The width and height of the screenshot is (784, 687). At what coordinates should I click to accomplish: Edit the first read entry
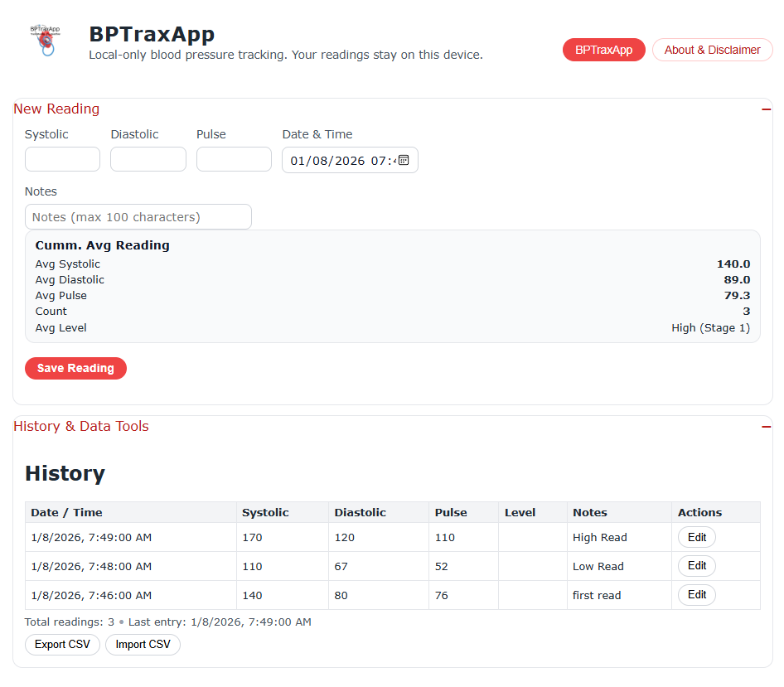coord(696,595)
